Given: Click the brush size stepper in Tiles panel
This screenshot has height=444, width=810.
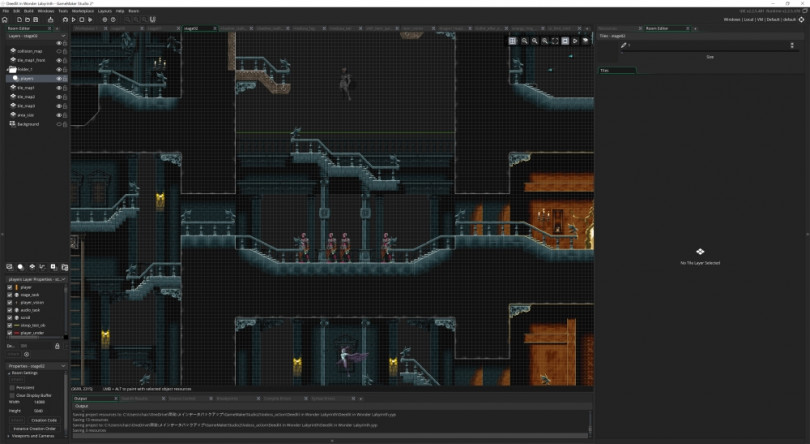Looking at the screenshot, I should pyautogui.click(x=792, y=45).
